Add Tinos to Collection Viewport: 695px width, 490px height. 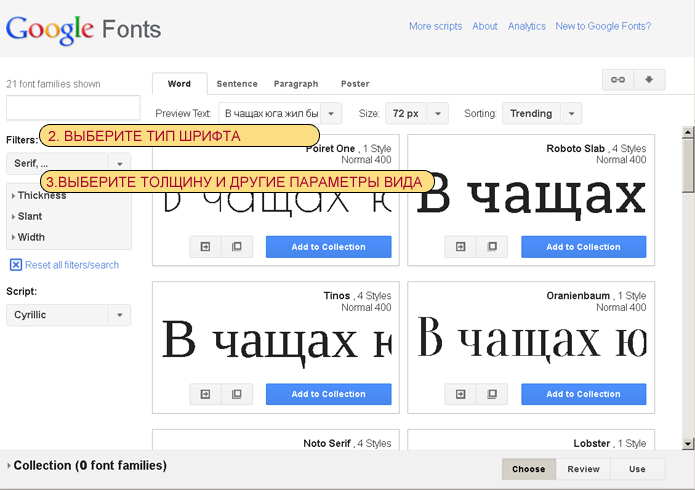(328, 394)
